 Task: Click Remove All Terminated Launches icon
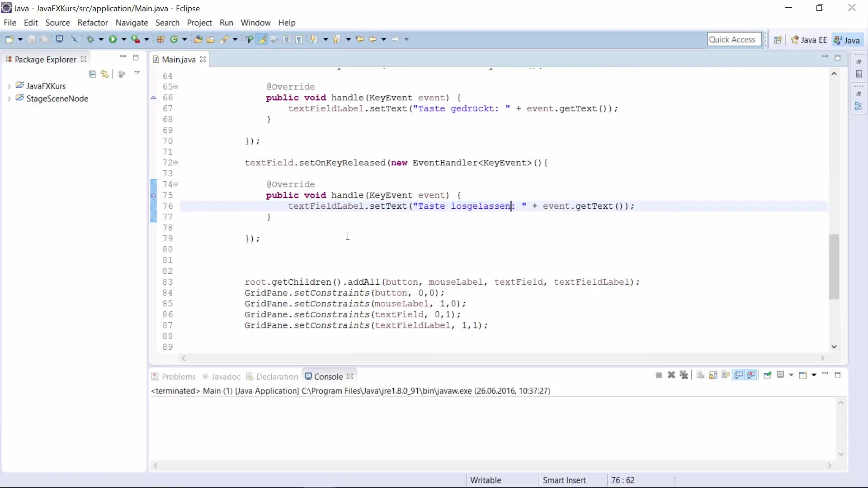[x=684, y=375]
